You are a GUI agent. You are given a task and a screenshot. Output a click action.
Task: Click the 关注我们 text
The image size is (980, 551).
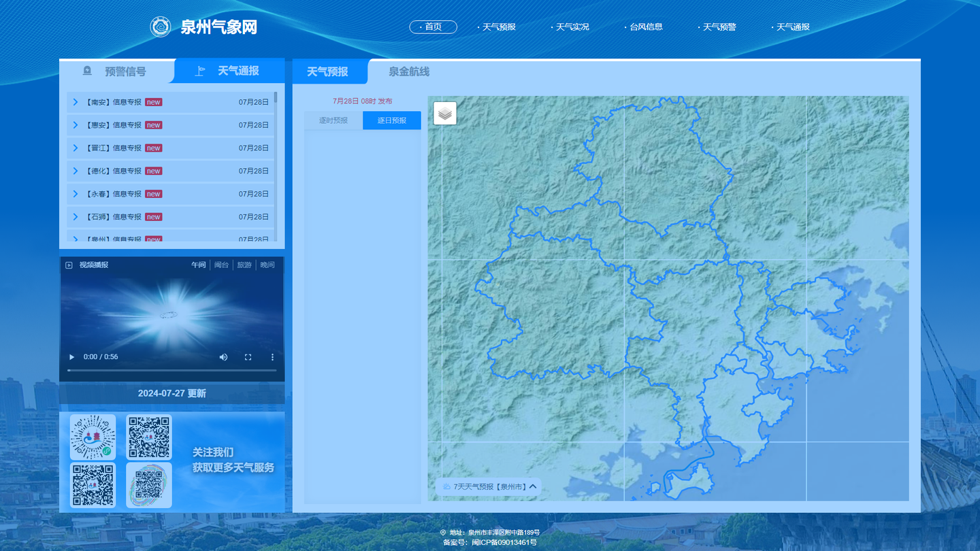click(213, 452)
